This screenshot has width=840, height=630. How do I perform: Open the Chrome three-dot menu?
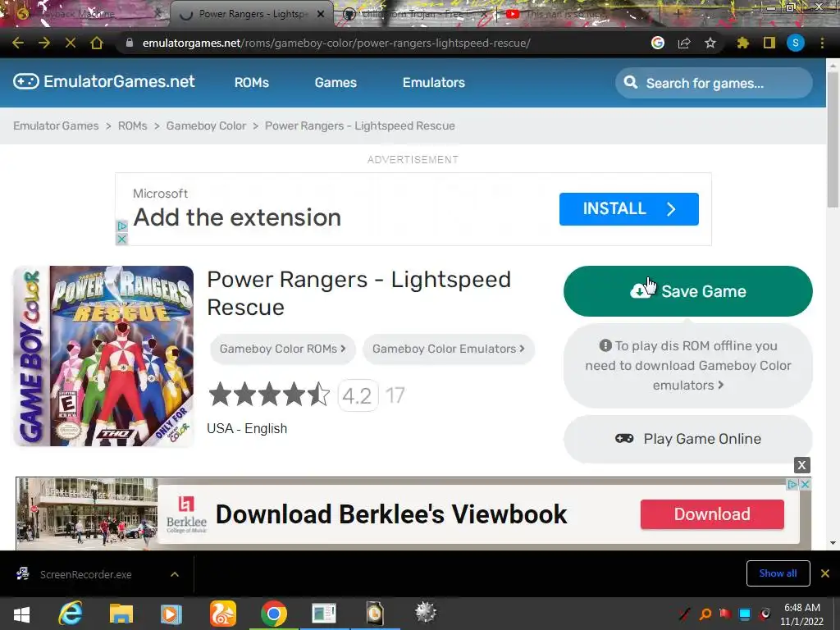(x=822, y=43)
